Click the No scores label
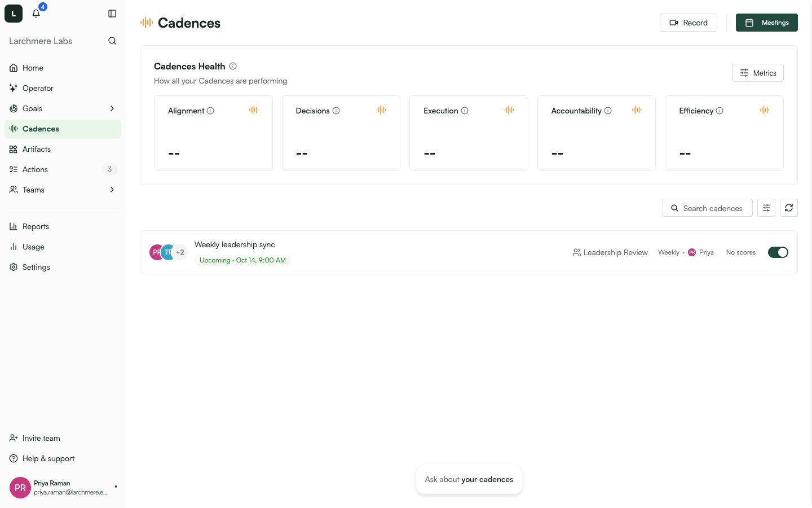 click(741, 252)
